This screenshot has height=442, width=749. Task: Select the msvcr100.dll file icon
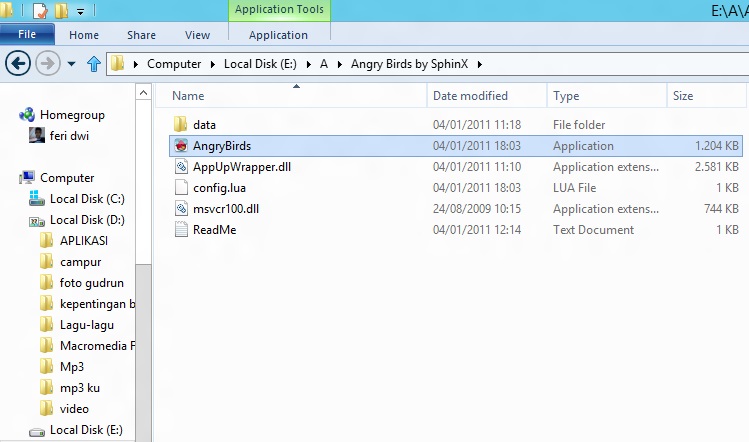click(181, 208)
